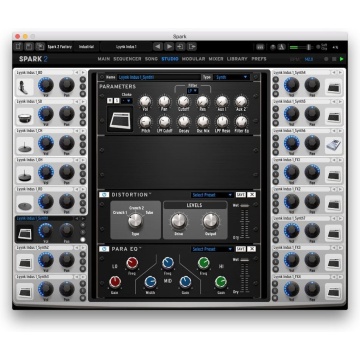Click previous instrument arrow on FX2 channel
360x360 pixels.
[334, 189]
